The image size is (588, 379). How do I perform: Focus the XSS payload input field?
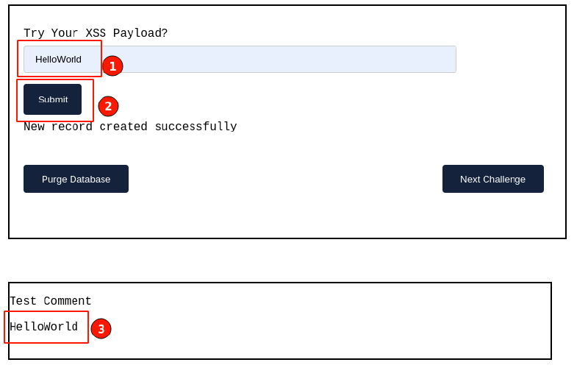point(279,60)
